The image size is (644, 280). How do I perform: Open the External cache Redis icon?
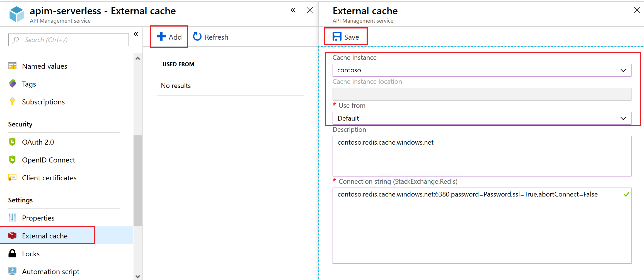[x=12, y=236]
